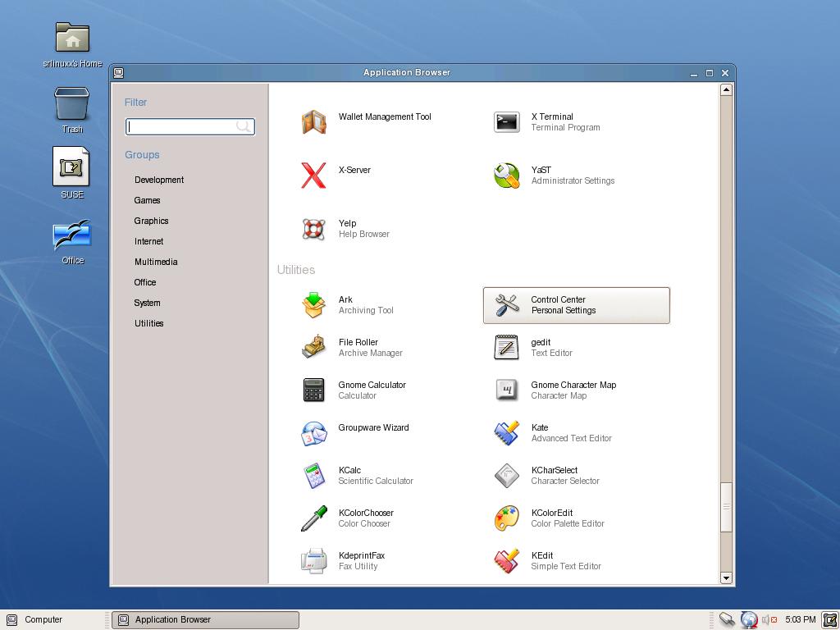Click the vertical scrollbar handle

pyautogui.click(x=726, y=507)
